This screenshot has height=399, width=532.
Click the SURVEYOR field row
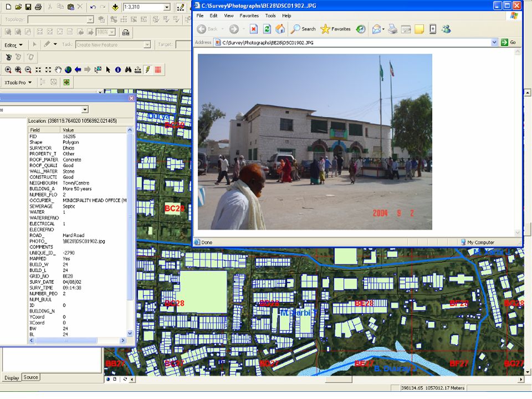(x=78, y=148)
